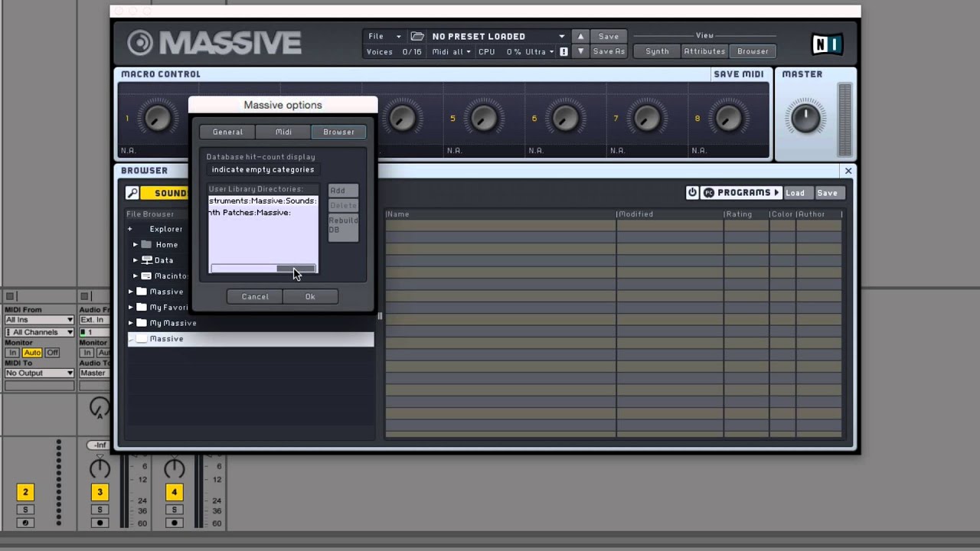This screenshot has width=980, height=551.
Task: Click Rebuild DB button
Action: pos(343,227)
